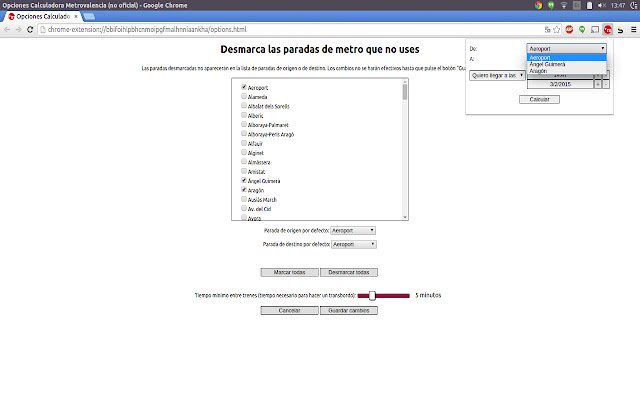The width and height of the screenshot is (640, 400).
Task: Click the Chrome icon in the system tray
Action: pyautogui.click(x=538, y=5)
